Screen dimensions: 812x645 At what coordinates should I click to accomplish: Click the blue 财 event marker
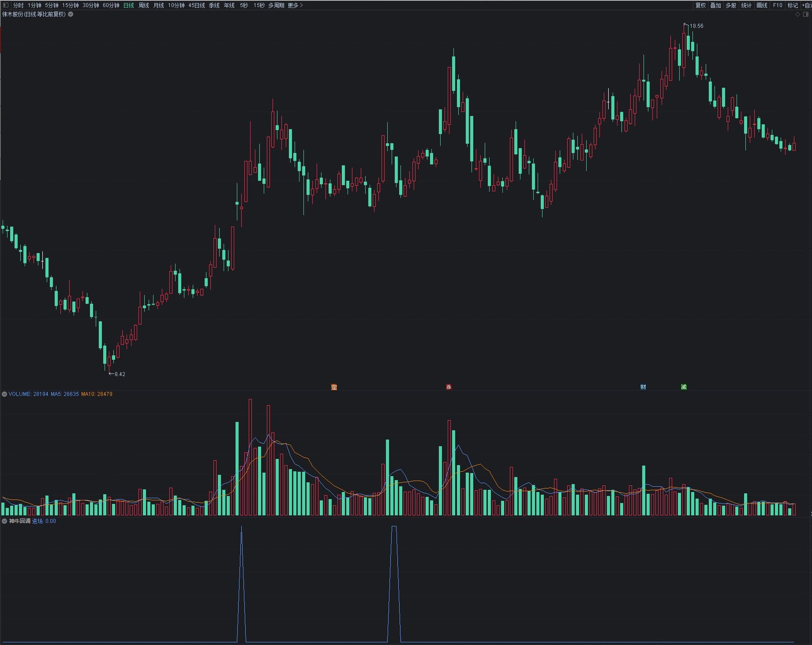pos(643,387)
